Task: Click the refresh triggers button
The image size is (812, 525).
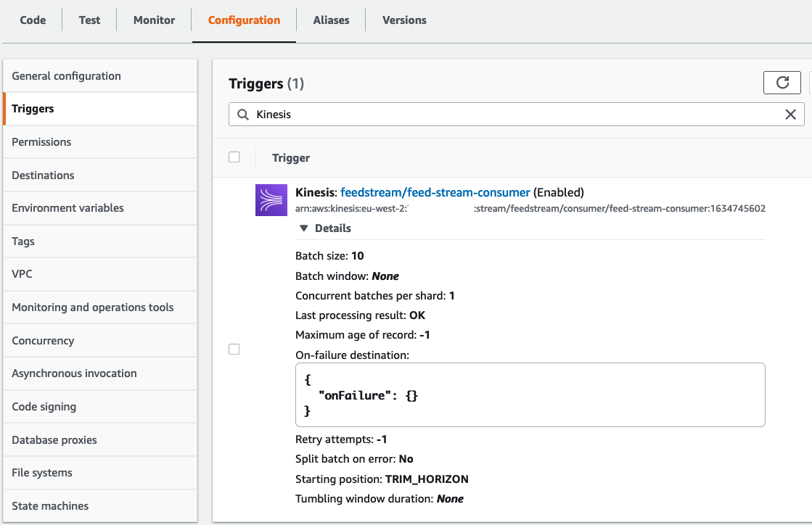Action: point(782,83)
